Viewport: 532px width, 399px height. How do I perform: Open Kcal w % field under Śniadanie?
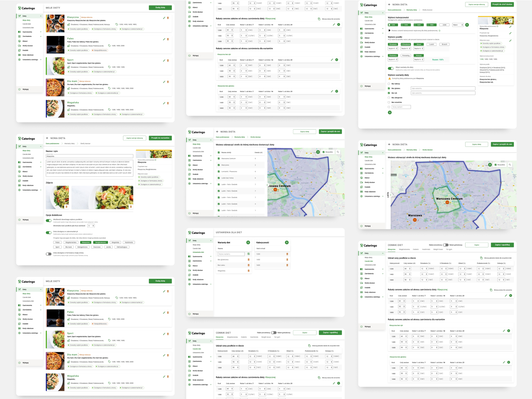click(392, 49)
